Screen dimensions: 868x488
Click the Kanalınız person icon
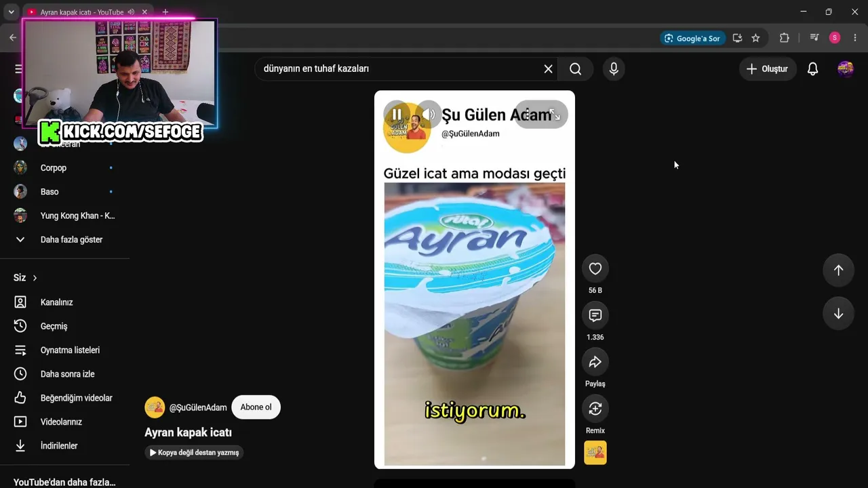tap(20, 302)
